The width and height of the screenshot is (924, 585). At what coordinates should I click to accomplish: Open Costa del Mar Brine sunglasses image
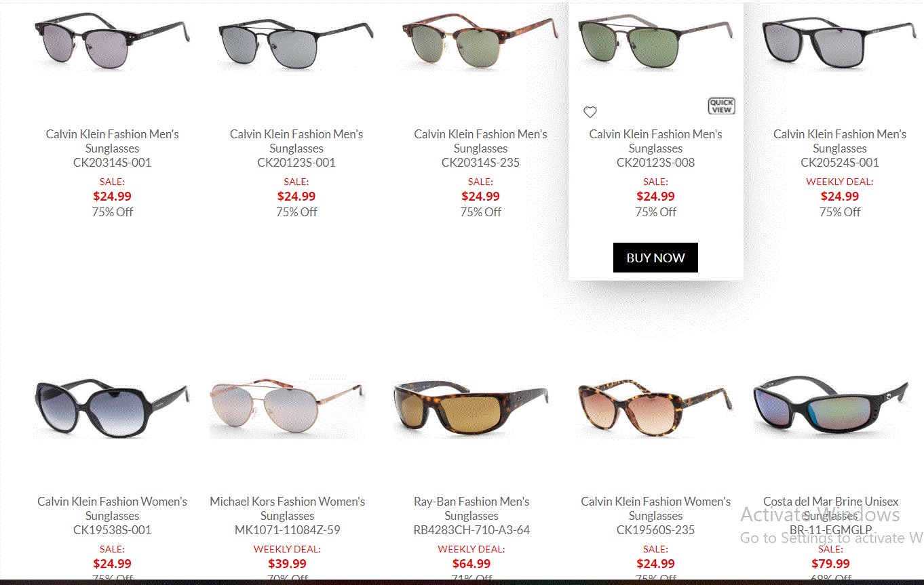pyautogui.click(x=831, y=409)
